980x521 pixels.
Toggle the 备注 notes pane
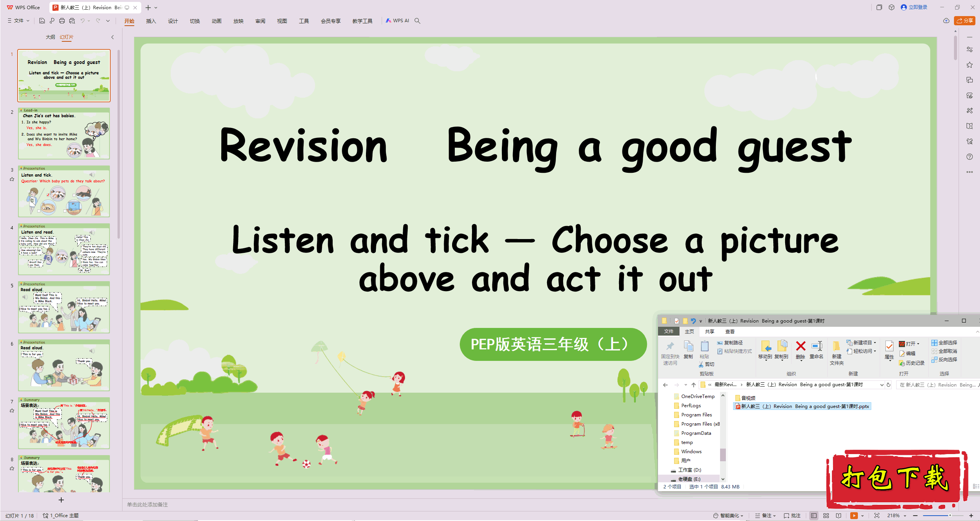pos(765,516)
